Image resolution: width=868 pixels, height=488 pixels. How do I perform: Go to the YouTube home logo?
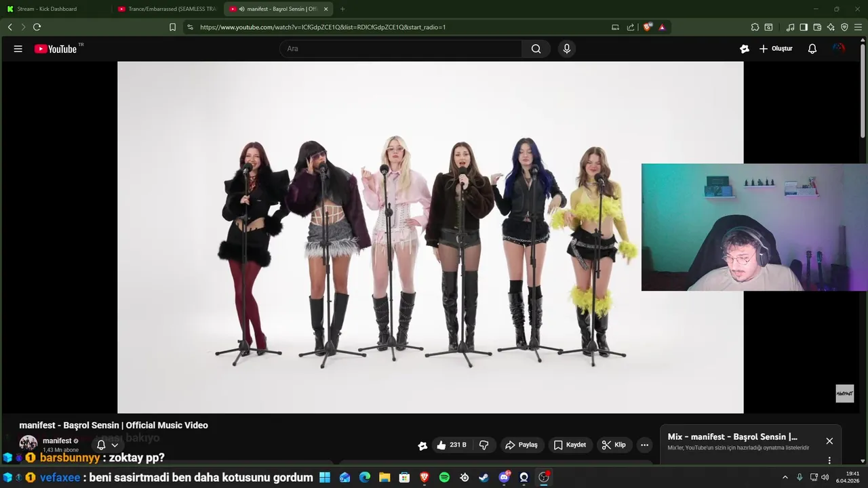(56, 49)
